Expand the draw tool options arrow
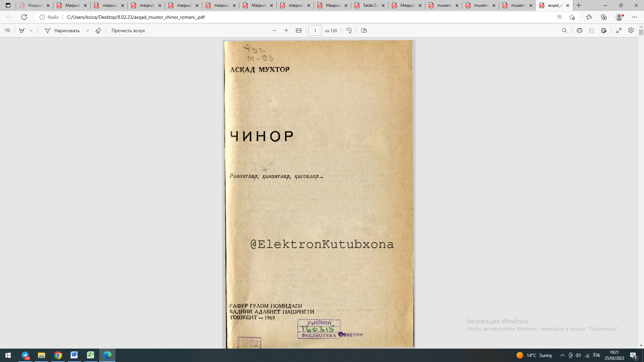The image size is (644, 362). [88, 31]
